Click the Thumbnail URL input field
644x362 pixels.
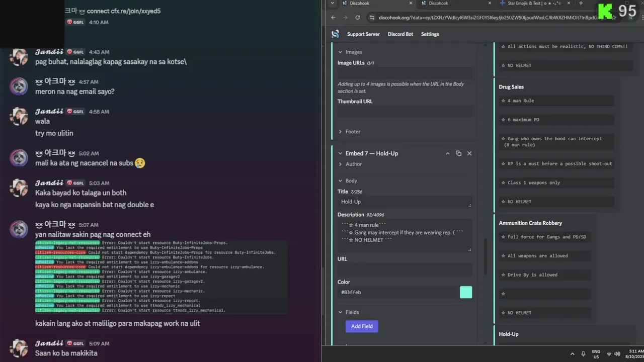(x=405, y=112)
